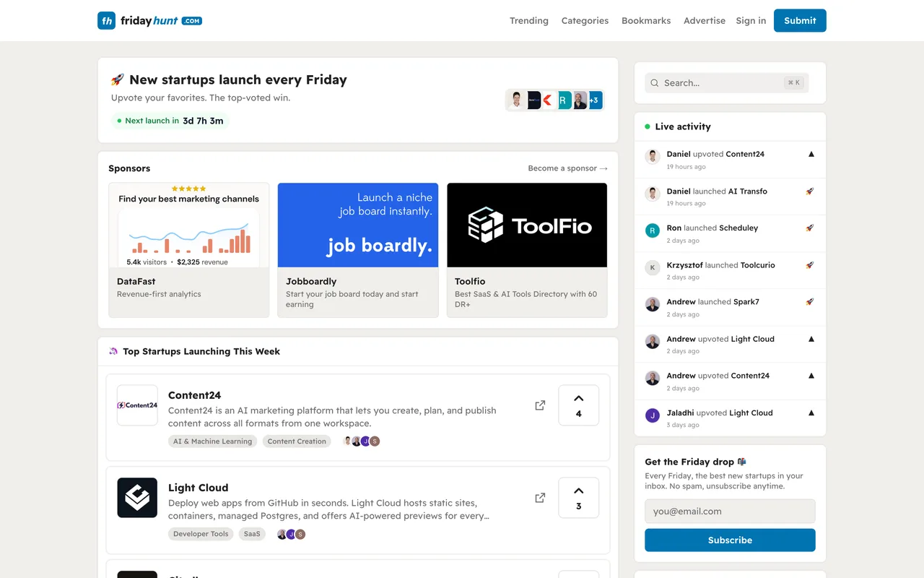Click the 'Next launch in' countdown pill
The image size is (924, 578).
[170, 121]
